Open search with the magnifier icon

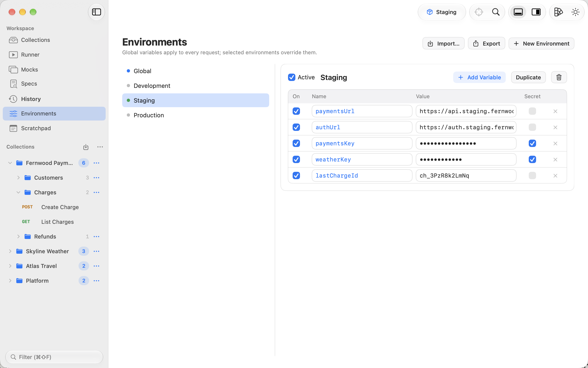[496, 12]
